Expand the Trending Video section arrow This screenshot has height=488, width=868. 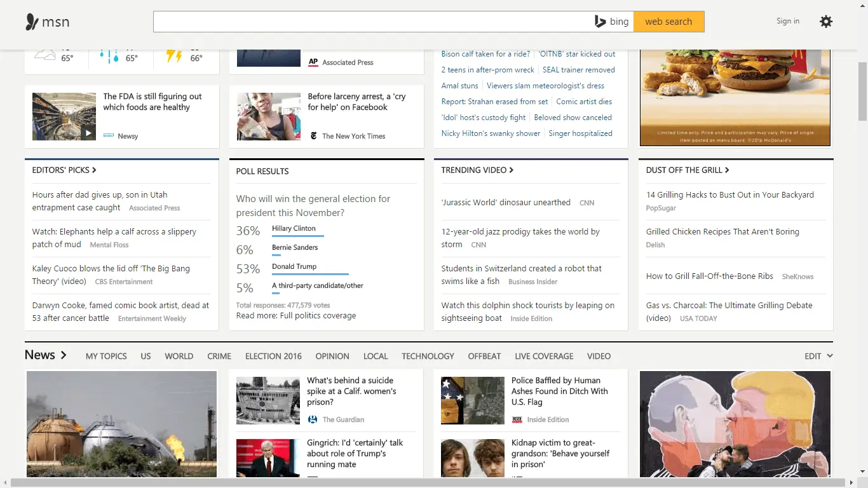(512, 170)
